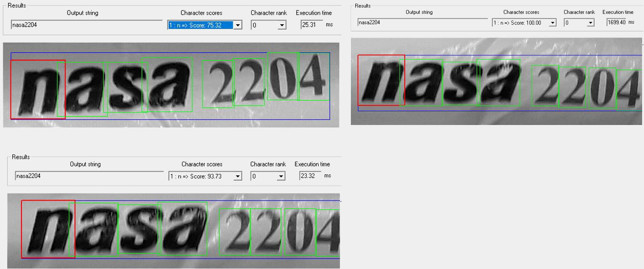Click the ms unit next to 23.32
This screenshot has width=644, height=269.
[327, 176]
